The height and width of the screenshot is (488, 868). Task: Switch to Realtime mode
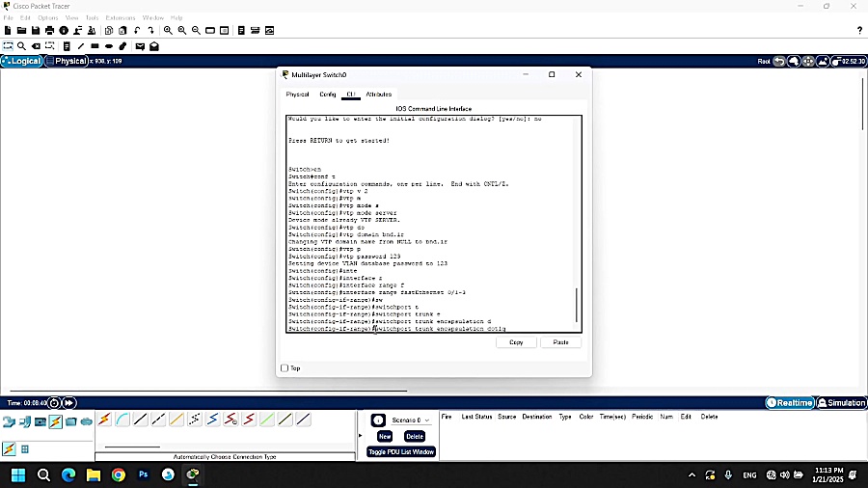coord(790,403)
